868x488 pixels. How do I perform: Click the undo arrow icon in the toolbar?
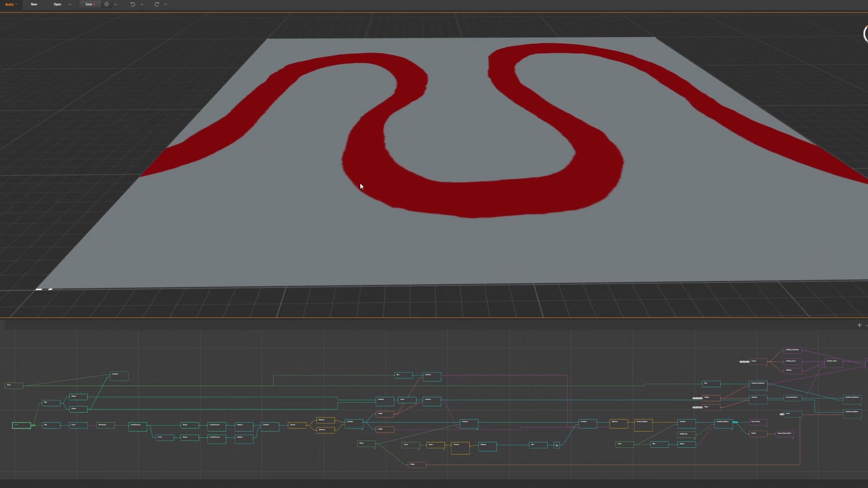pyautogui.click(x=132, y=4)
